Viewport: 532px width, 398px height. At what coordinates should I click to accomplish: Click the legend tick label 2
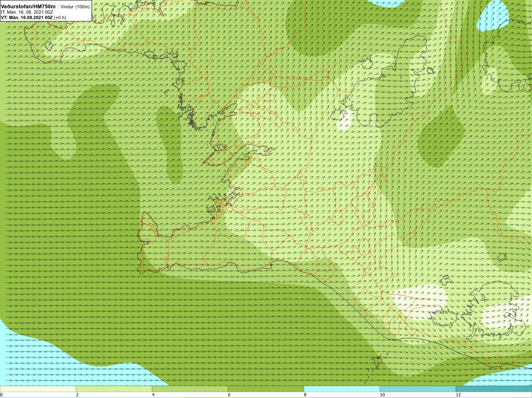click(x=77, y=395)
